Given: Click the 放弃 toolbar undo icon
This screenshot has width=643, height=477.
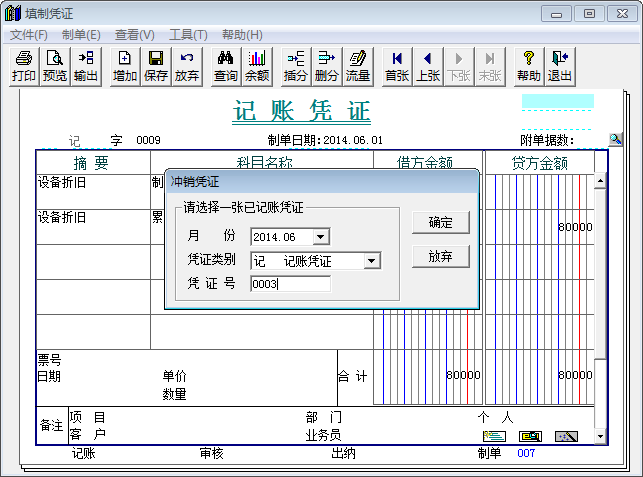Looking at the screenshot, I should [x=187, y=66].
